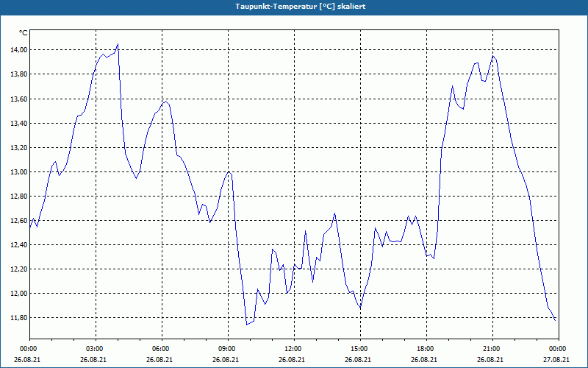Click the curve minimum just before 10:00
588x368 pixels.
247,325
